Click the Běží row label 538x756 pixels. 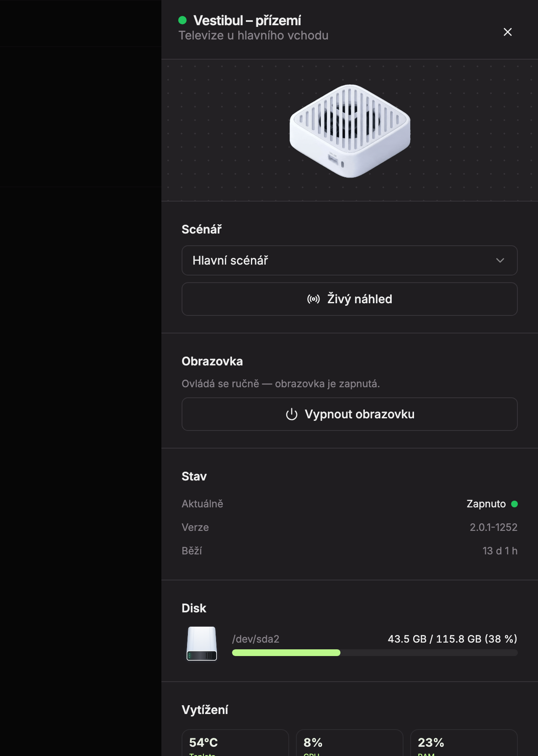click(192, 551)
